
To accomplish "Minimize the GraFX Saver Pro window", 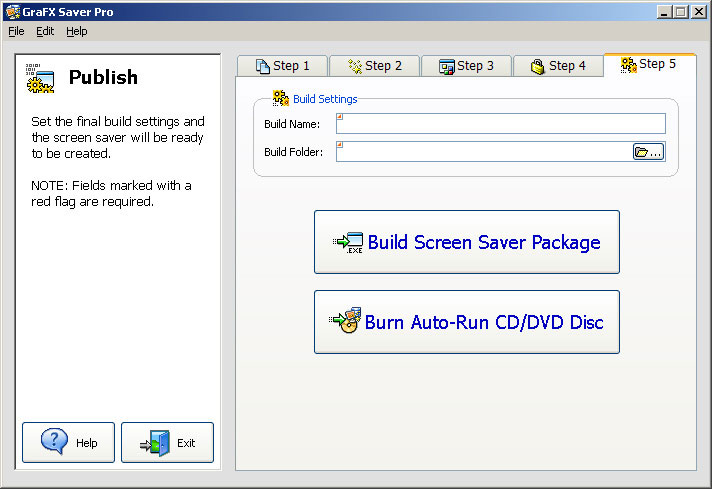I will [x=664, y=12].
